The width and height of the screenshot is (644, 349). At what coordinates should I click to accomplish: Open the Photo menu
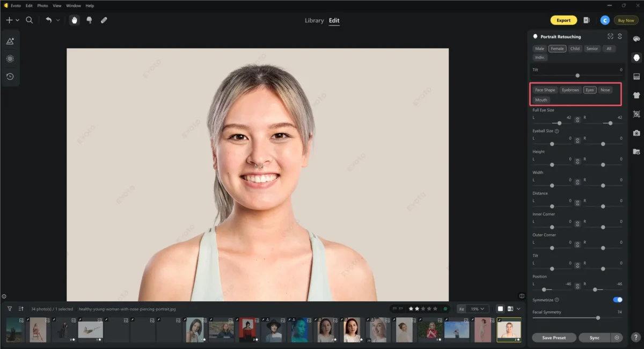pyautogui.click(x=42, y=5)
